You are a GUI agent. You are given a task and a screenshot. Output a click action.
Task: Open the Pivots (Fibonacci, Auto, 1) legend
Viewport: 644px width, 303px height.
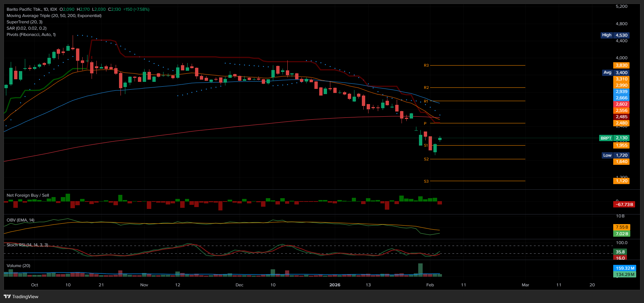[x=31, y=34]
